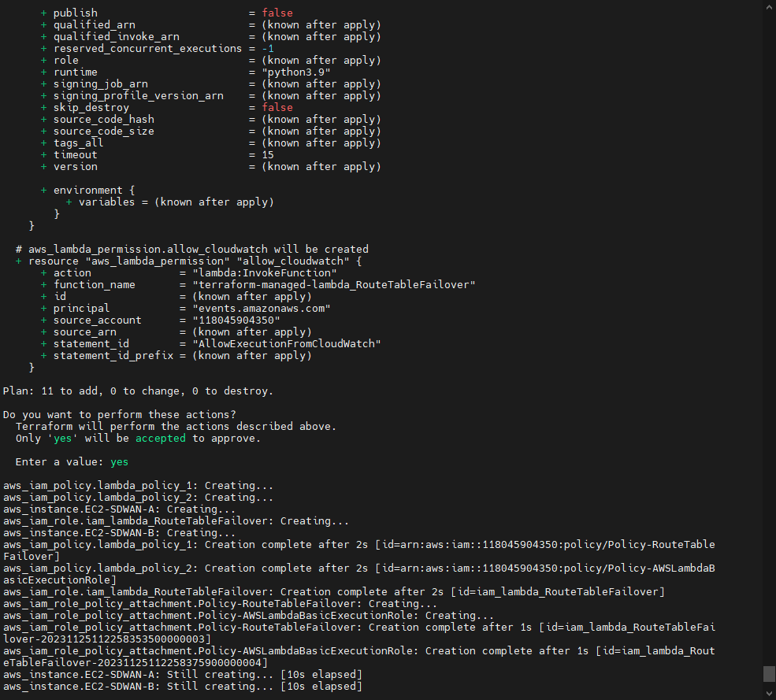776x700 pixels.
Task: Click the 'Enter a value:' prompt text
Action: (x=59, y=462)
